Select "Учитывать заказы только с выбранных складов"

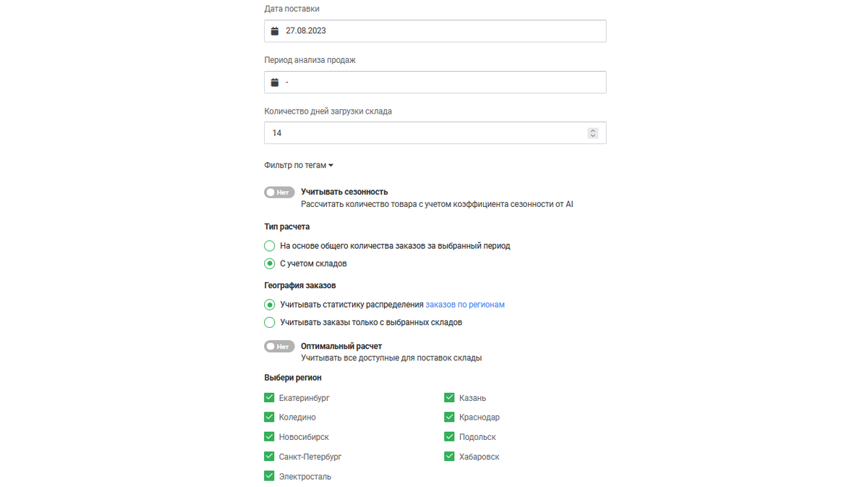tap(270, 322)
